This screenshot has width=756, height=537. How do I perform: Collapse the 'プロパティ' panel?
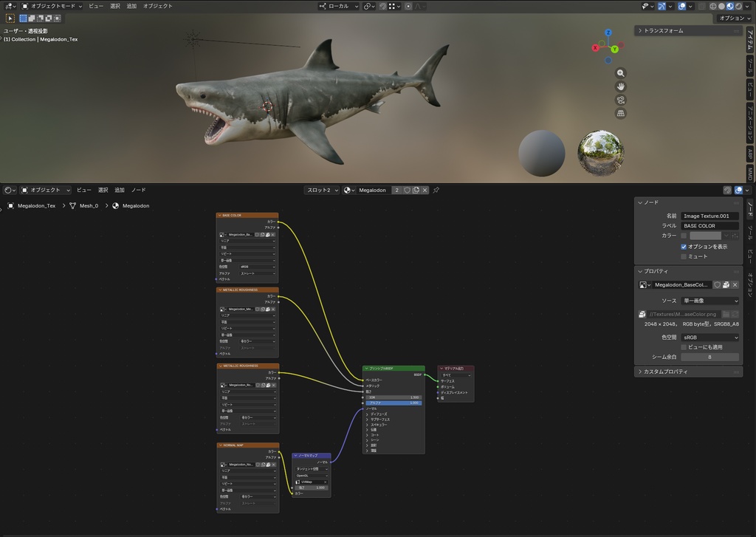click(x=688, y=272)
